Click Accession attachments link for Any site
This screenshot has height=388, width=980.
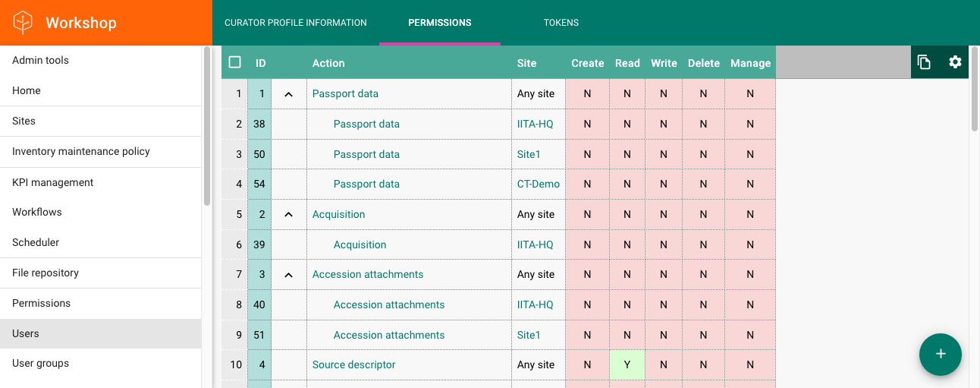(x=368, y=274)
